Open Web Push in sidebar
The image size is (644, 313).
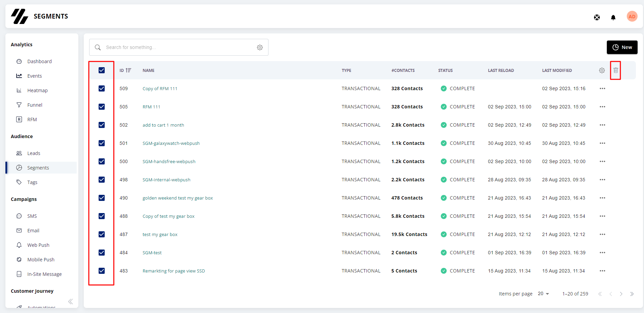point(38,245)
